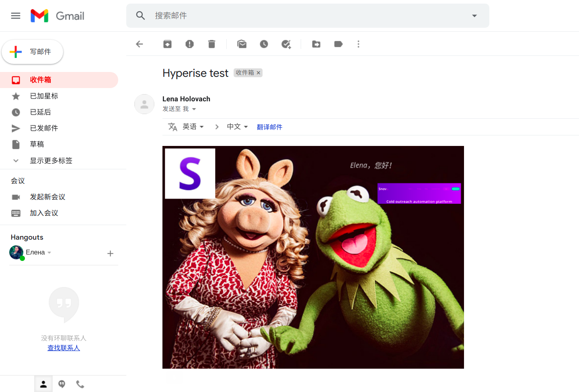Image resolution: width=579 pixels, height=392 pixels.
Task: Archive this email
Action: [168, 44]
